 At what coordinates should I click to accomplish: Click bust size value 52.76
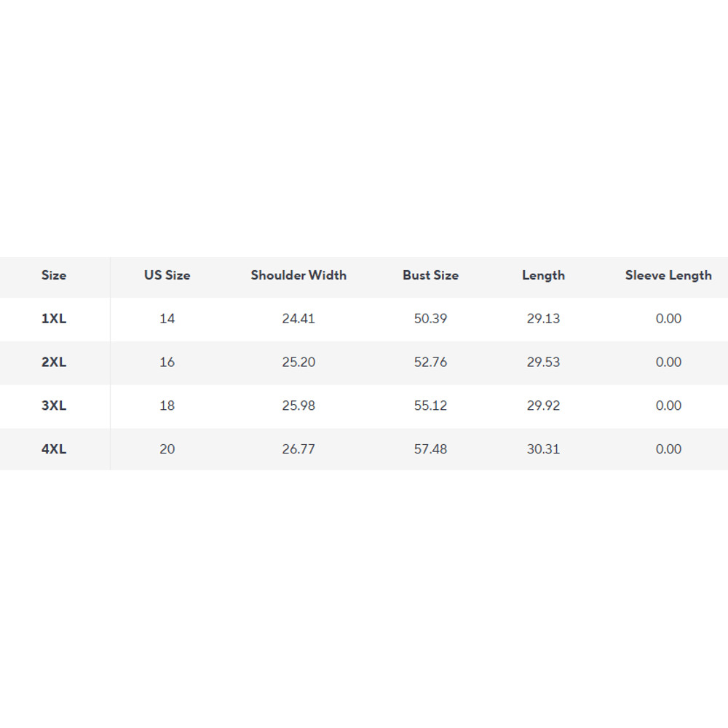(430, 363)
